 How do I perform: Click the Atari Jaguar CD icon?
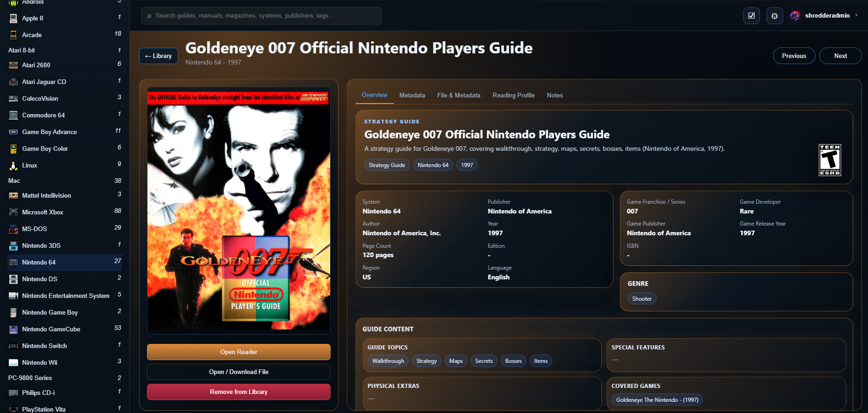(x=13, y=82)
